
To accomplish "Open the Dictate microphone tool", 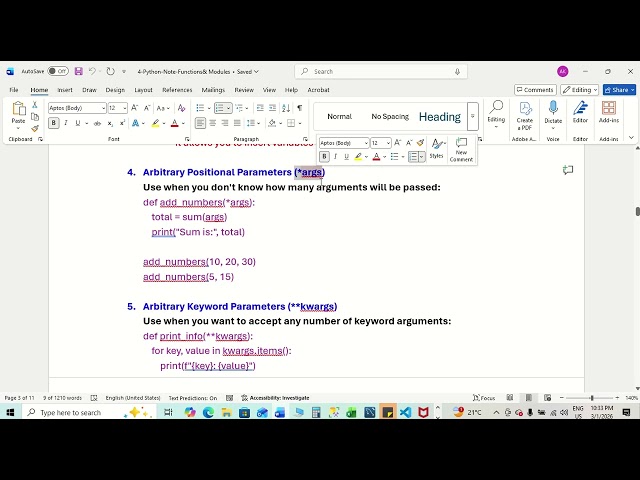I will pos(553,114).
